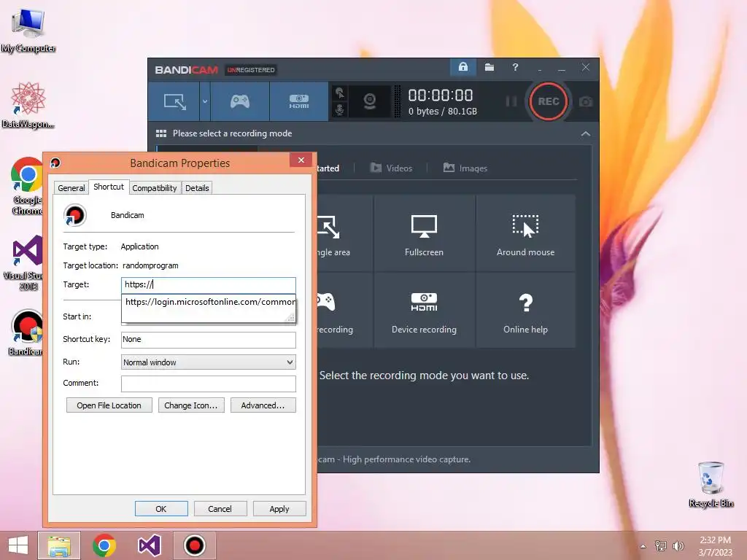747x560 pixels.
Task: Click Open File Location button
Action: pos(109,405)
